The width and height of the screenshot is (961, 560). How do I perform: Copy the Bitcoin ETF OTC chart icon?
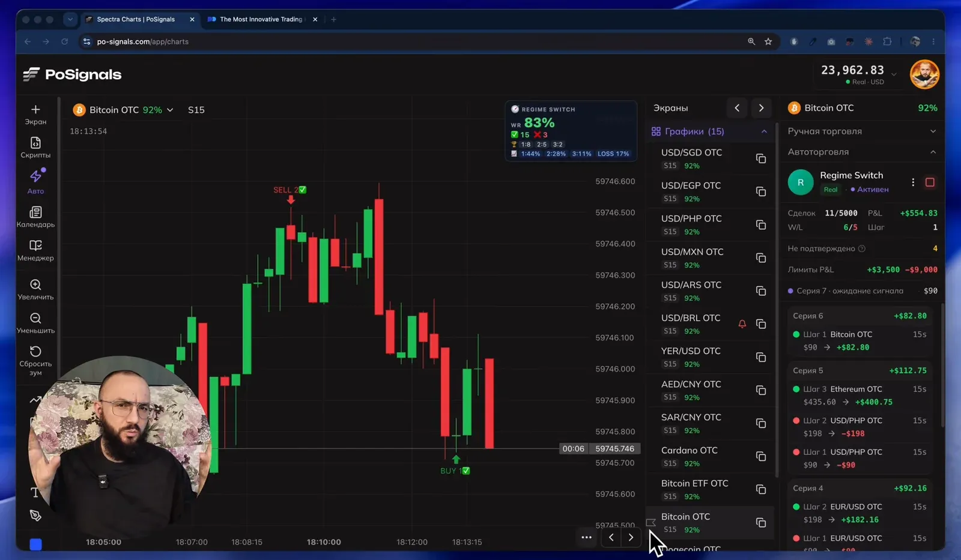point(761,489)
